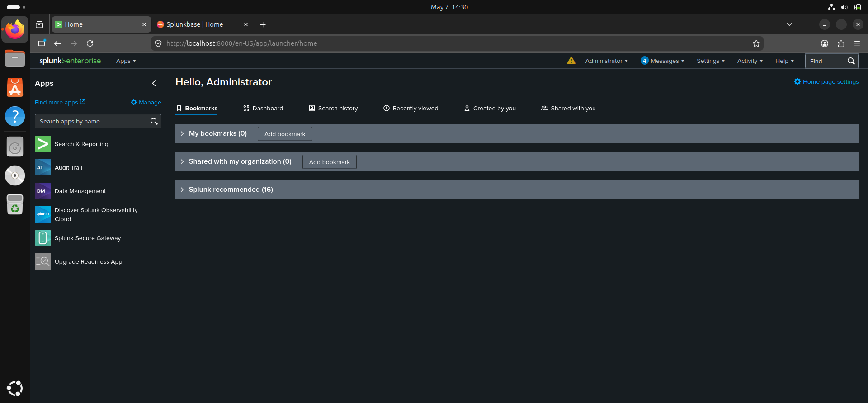The width and height of the screenshot is (868, 403).
Task: Add bookmark under Shared with my organization
Action: coord(330,162)
